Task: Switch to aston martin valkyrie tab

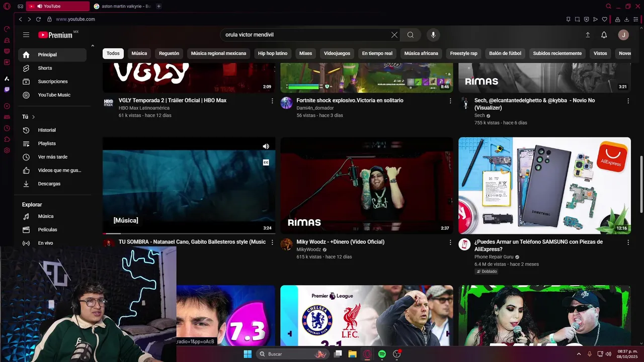Action: 122,6
